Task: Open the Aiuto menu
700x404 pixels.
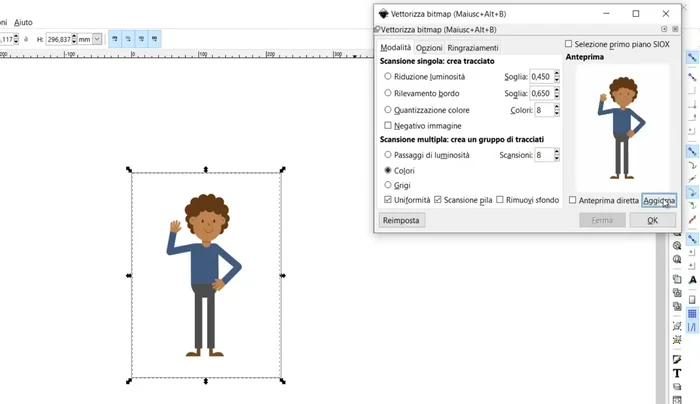Action: (x=23, y=21)
